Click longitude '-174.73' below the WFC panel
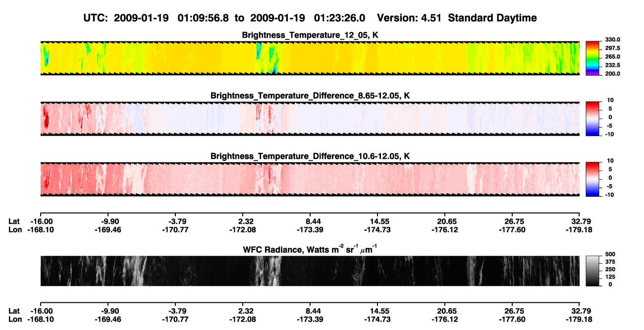The height and width of the screenshot is (330, 644). pyautogui.click(x=377, y=319)
